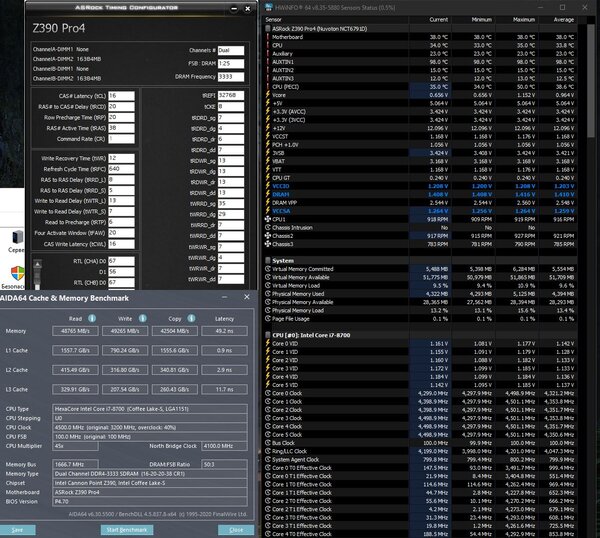Click the Refresh Cycle Time (tRFC) field
Image resolution: width=600 pixels, height=538 pixels.
(121, 169)
